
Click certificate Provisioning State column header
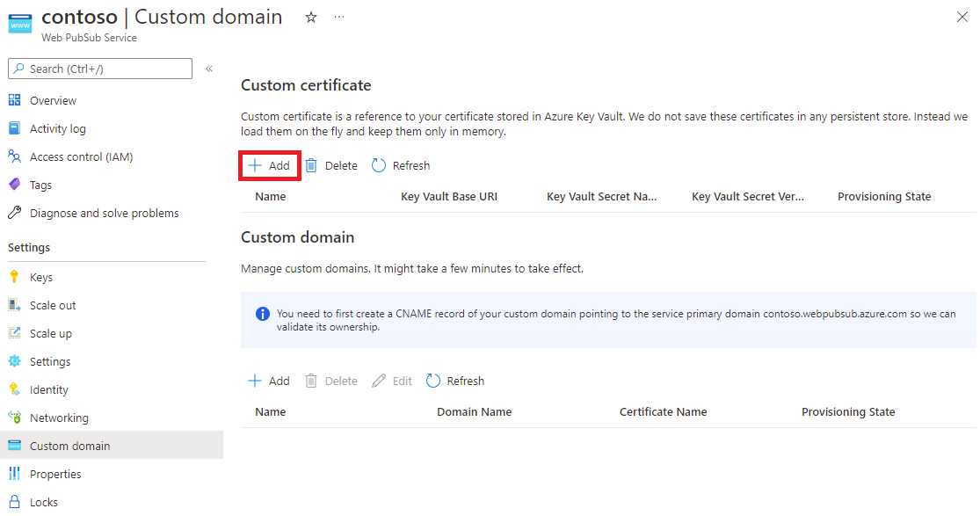(884, 196)
